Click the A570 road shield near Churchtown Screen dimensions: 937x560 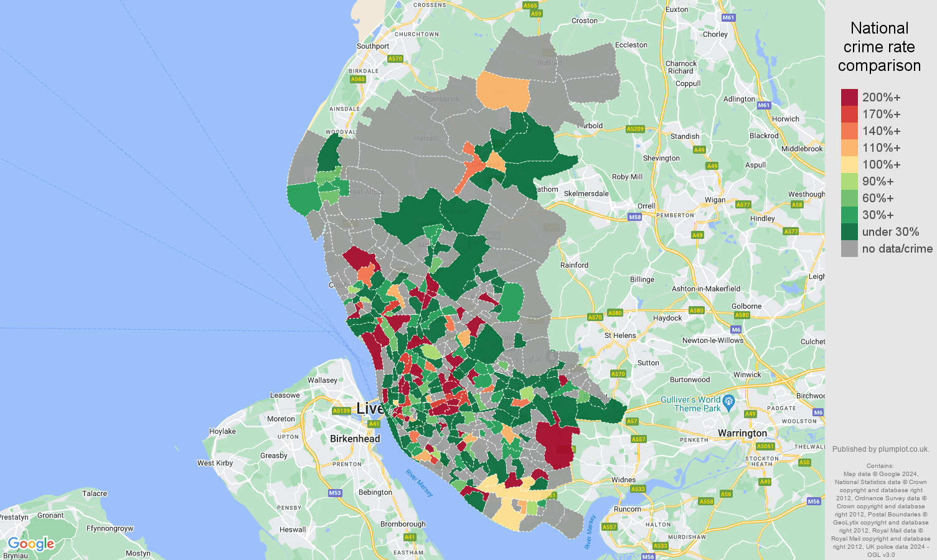[395, 58]
